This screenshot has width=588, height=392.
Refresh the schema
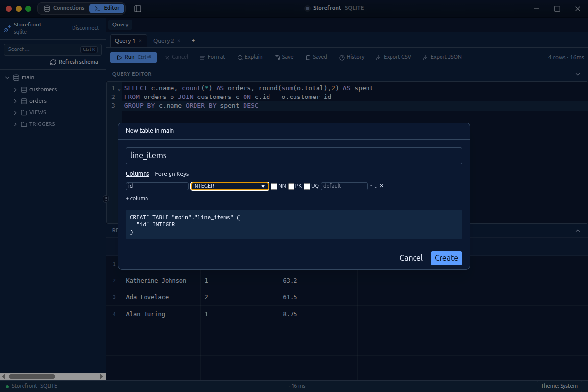(x=74, y=62)
